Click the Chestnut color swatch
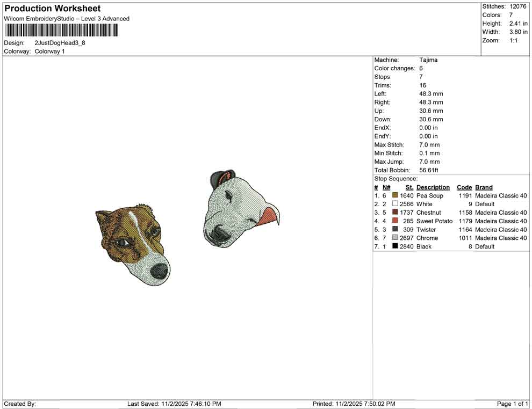 (x=395, y=212)
